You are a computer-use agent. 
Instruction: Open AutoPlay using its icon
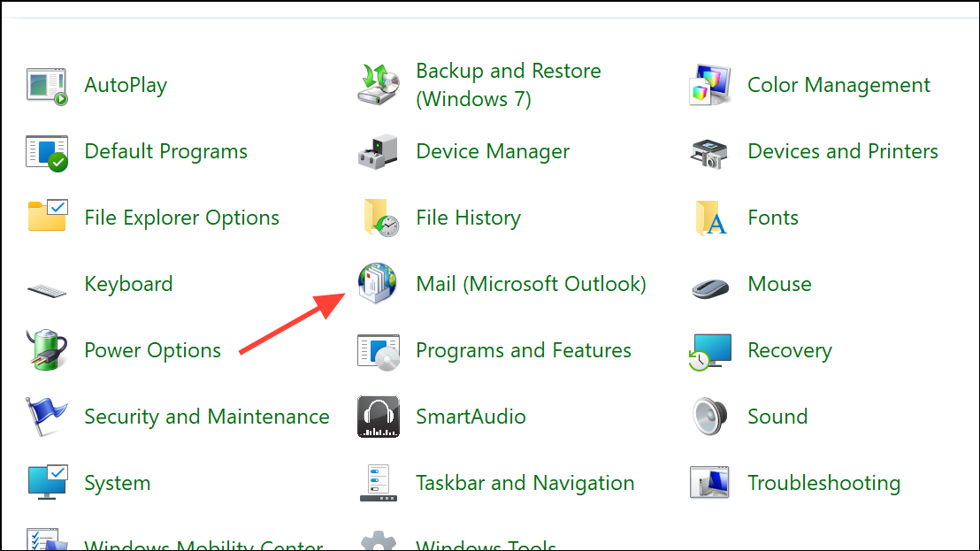coord(46,84)
